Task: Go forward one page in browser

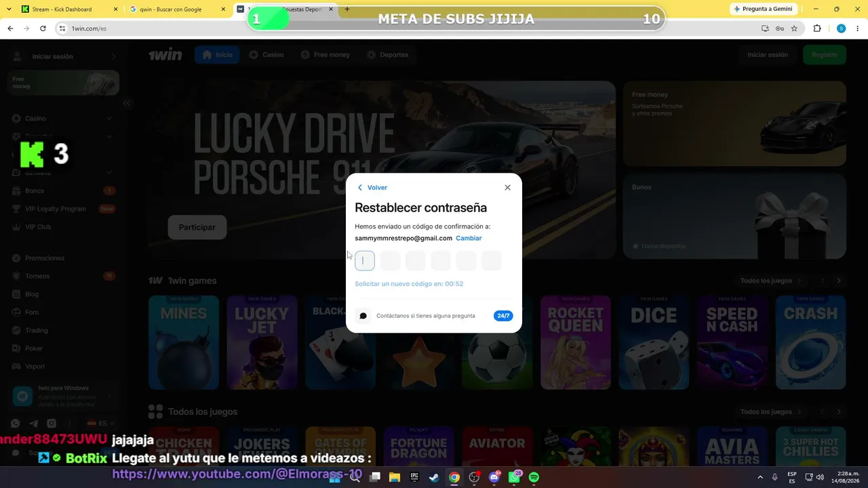Action: (26, 28)
